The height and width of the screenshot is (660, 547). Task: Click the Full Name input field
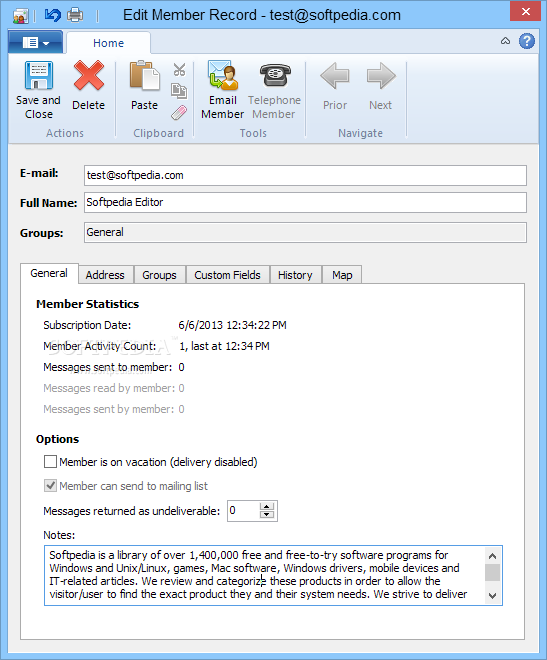tap(305, 202)
